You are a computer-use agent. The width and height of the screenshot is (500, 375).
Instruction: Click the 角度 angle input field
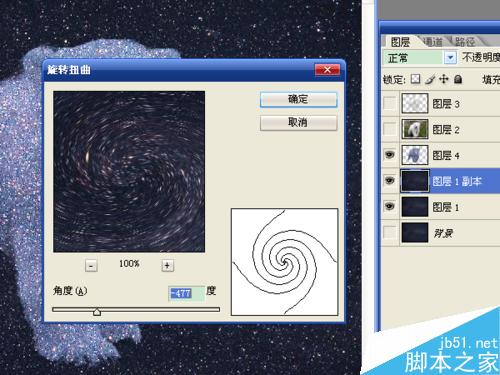click(186, 293)
